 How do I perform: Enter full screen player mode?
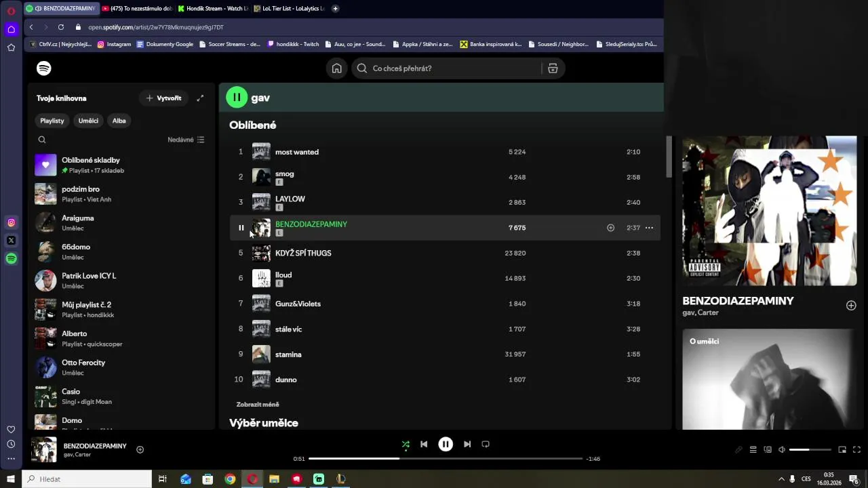(856, 449)
